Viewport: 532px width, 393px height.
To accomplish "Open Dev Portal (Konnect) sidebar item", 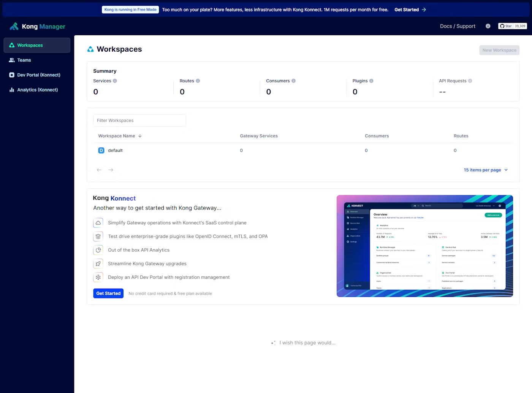I will 38,75.
